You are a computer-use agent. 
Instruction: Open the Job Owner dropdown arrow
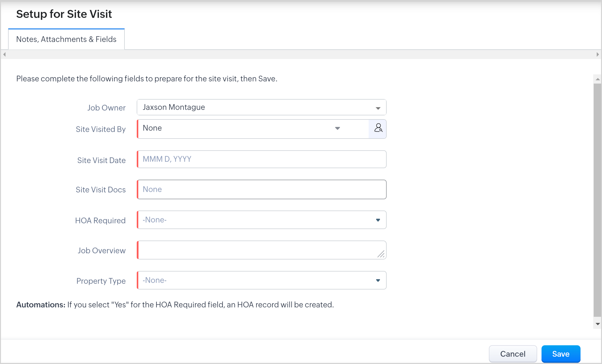(378, 108)
